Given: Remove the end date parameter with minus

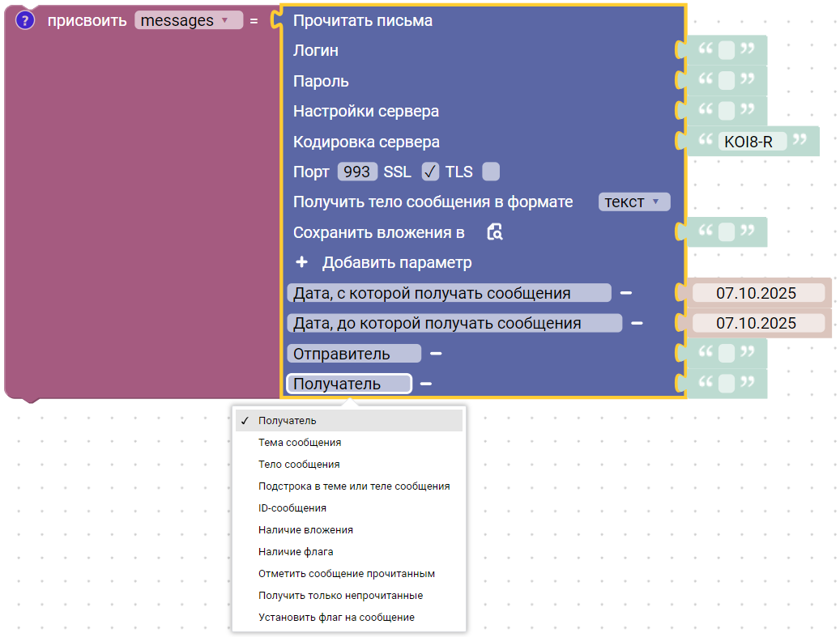Looking at the screenshot, I should 637,323.
